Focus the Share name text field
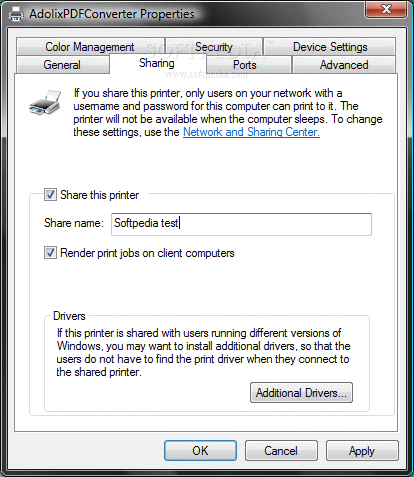 coord(241,224)
